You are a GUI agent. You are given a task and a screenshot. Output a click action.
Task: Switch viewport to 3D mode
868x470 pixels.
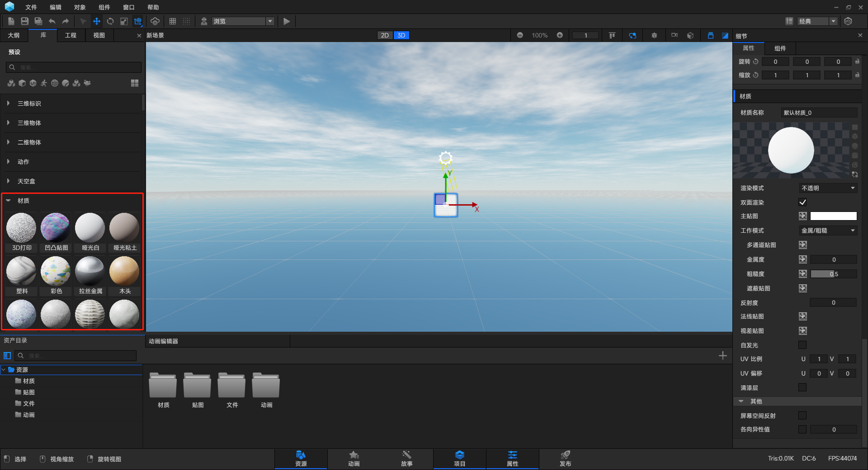point(401,35)
